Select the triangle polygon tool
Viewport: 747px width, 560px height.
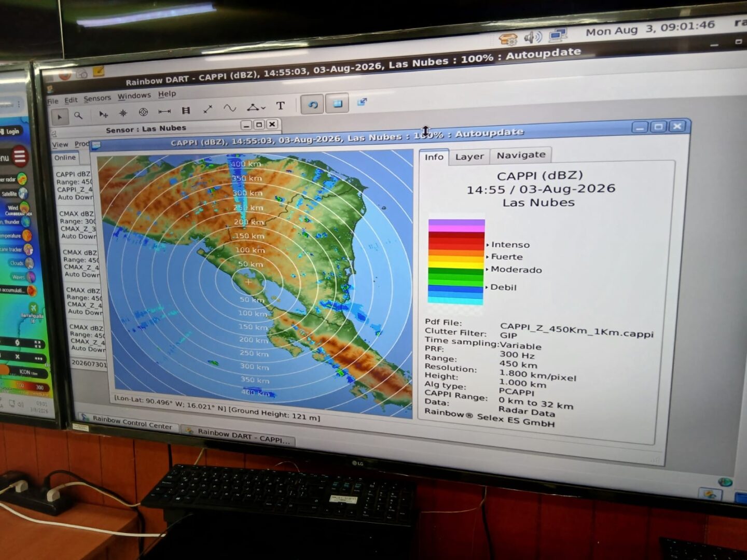tap(252, 107)
